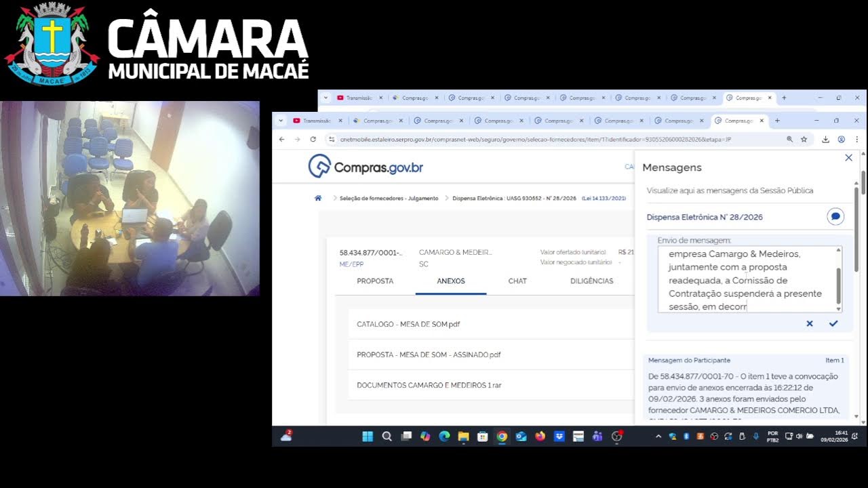Go to the home breadcrumb icon
Screen dimensions: 868x488
(x=318, y=198)
